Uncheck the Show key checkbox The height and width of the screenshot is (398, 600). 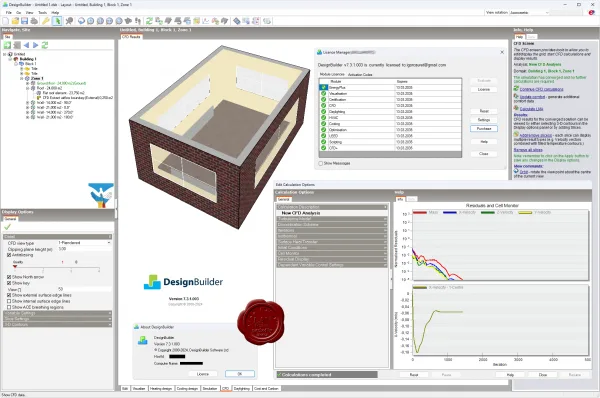(9, 283)
